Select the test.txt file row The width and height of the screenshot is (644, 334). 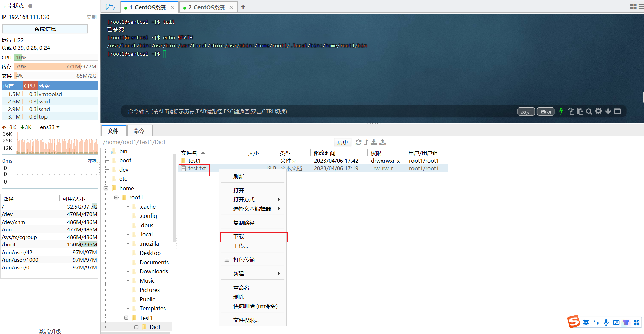pyautogui.click(x=313, y=168)
